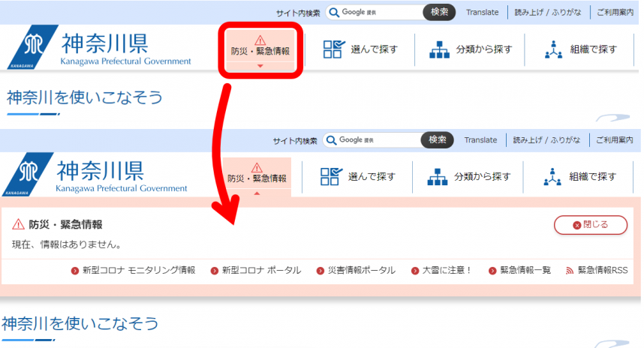Image resolution: width=644 pixels, height=348 pixels.
Task: Click 組織で探す people icon in lower header
Action: [x=552, y=177]
